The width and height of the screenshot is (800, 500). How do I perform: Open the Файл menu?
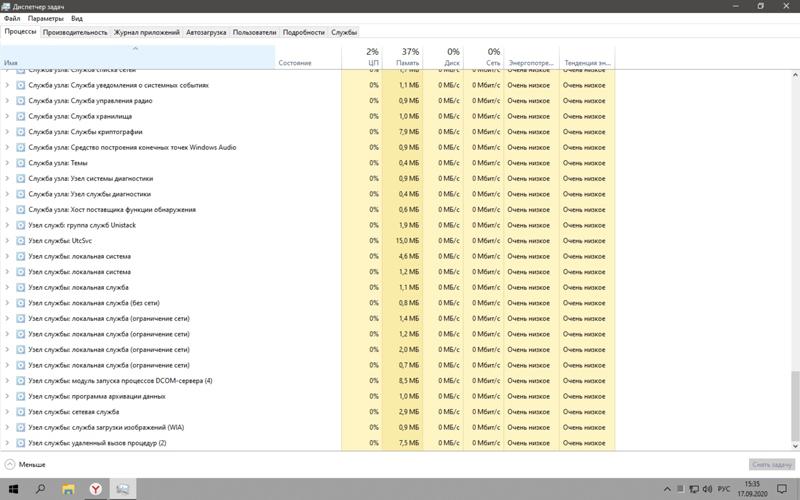tap(12, 18)
